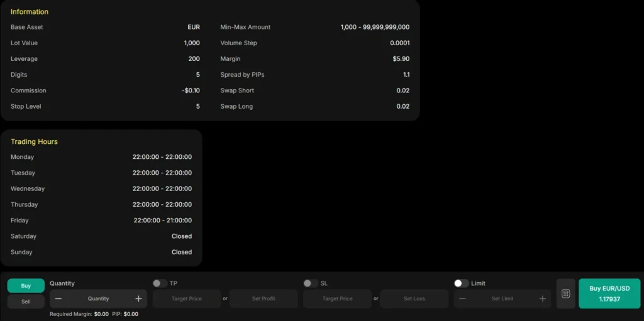
Task: Click the Set Profit field
Action: 264,299
